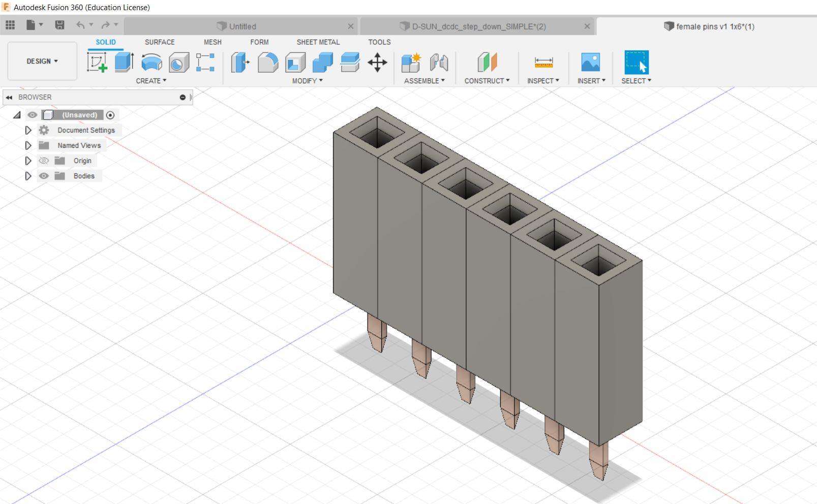Click the BROWSER panel header
Viewport: 817px width, 504px height.
coord(98,97)
